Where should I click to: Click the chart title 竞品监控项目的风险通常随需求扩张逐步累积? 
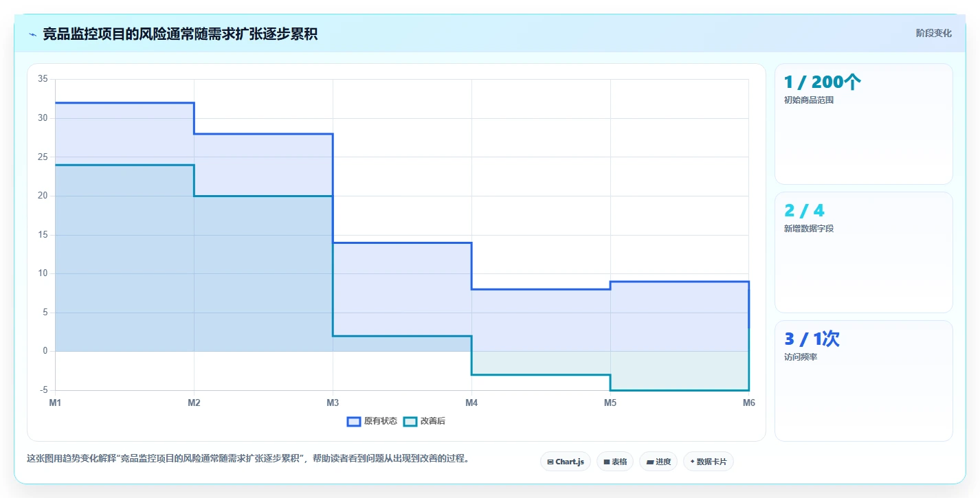click(180, 34)
